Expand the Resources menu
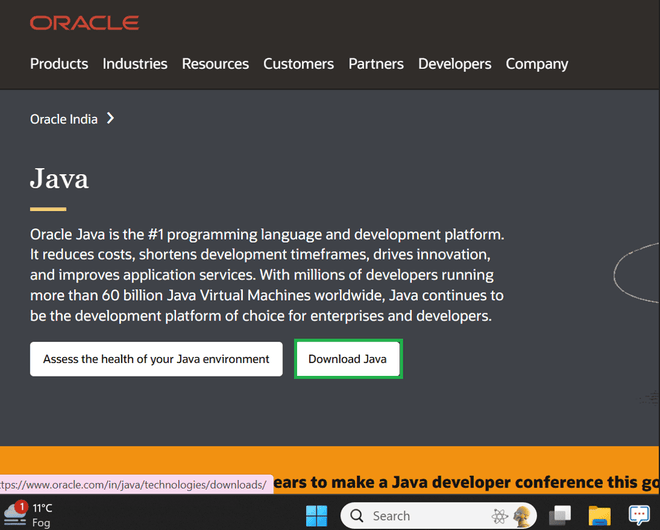The width and height of the screenshot is (660, 530). click(x=215, y=64)
